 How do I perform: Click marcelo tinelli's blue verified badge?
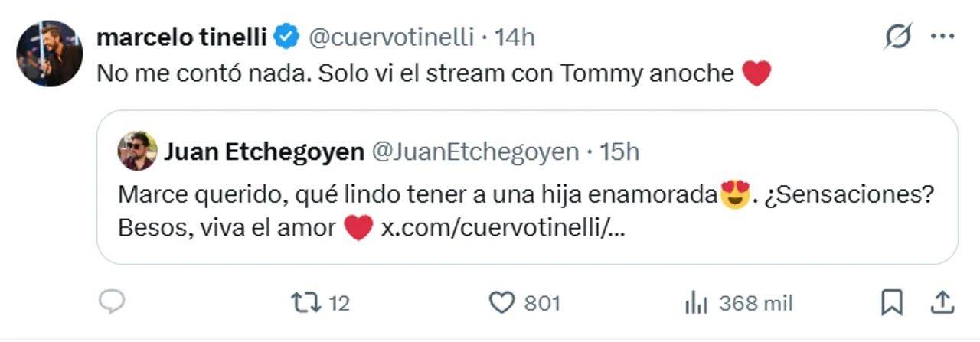pos(287,37)
